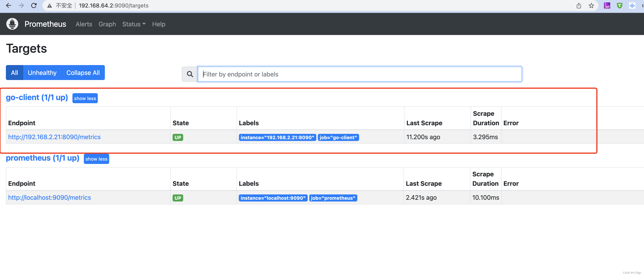Click the Targets page heading
Screen dimensions: 644x276
point(27,48)
